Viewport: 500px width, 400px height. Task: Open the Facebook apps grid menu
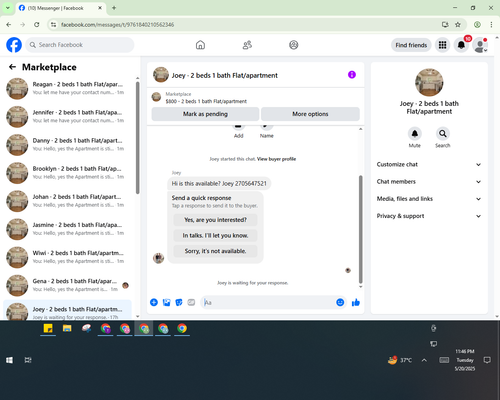[442, 45]
